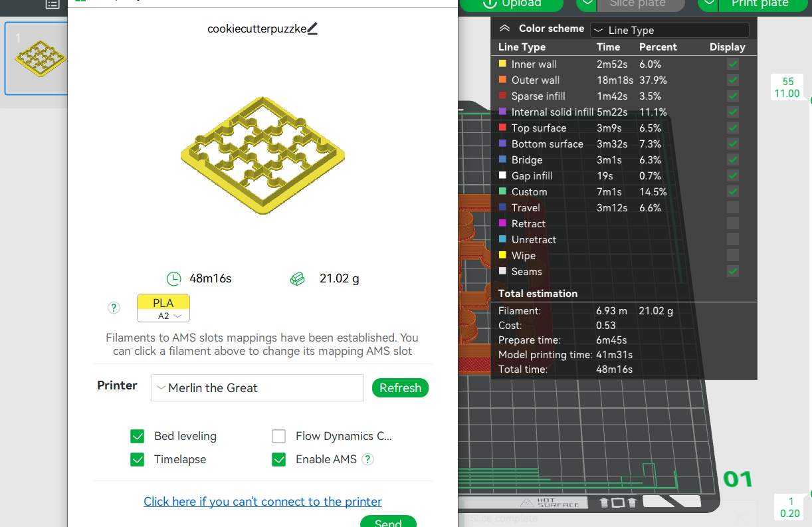Turn off Timelapse recording
The height and width of the screenshot is (527, 812).
pyautogui.click(x=137, y=459)
